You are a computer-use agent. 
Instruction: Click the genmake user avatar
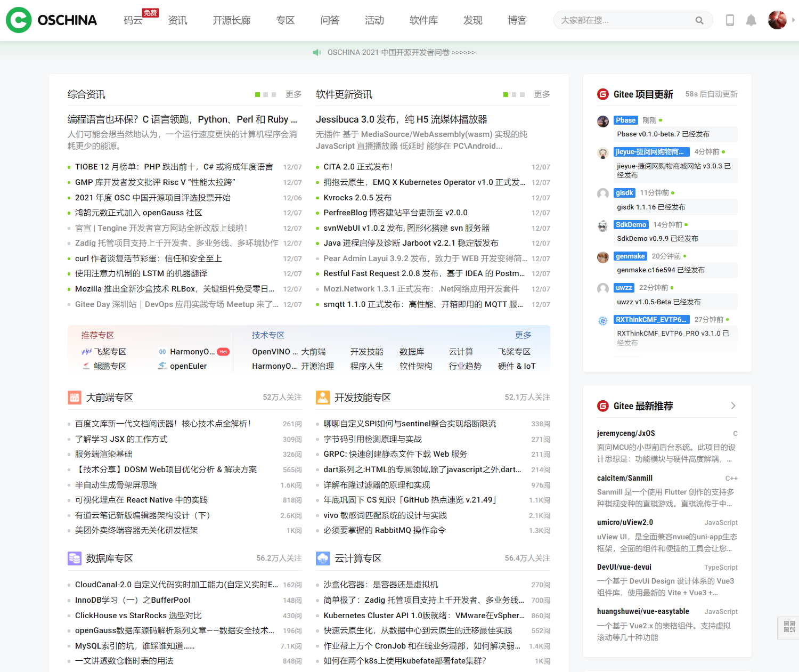[603, 257]
